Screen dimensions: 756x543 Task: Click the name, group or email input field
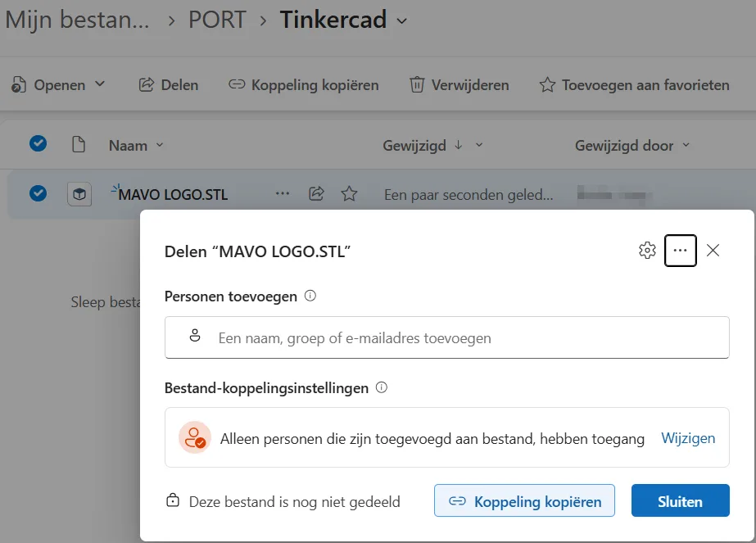pos(447,337)
